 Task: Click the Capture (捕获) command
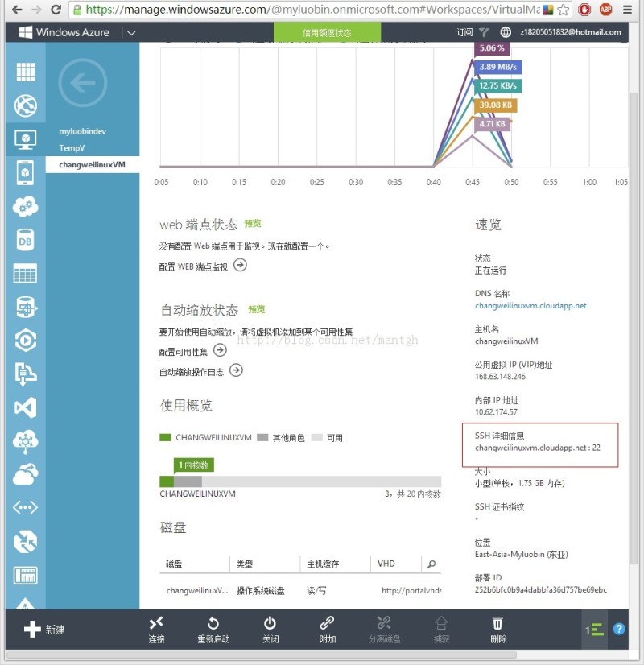[441, 630]
